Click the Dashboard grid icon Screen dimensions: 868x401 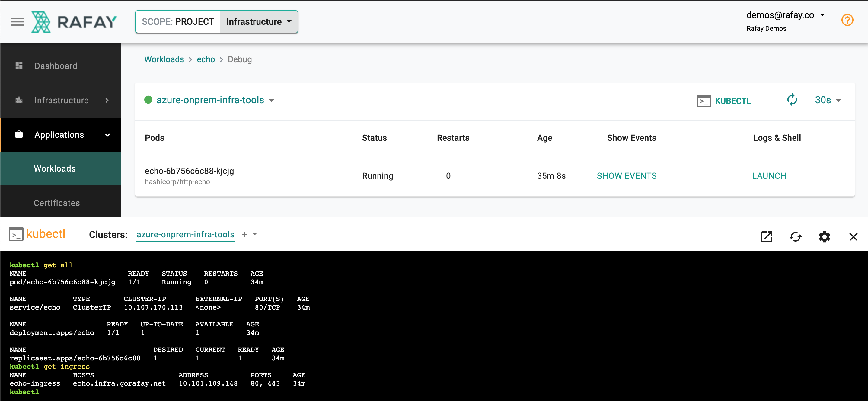click(x=19, y=66)
